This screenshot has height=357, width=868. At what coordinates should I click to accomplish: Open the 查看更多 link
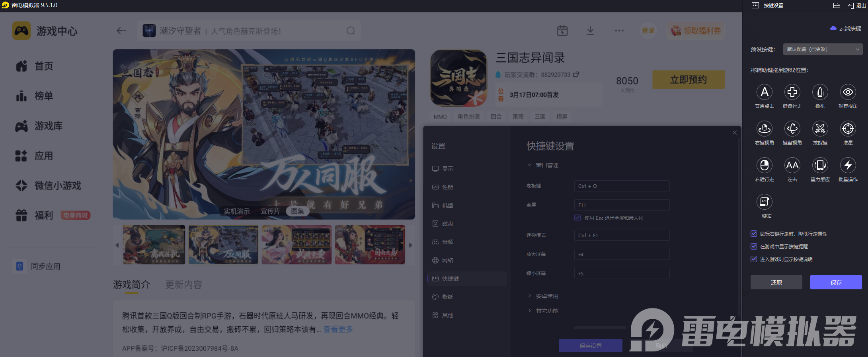[338, 330]
